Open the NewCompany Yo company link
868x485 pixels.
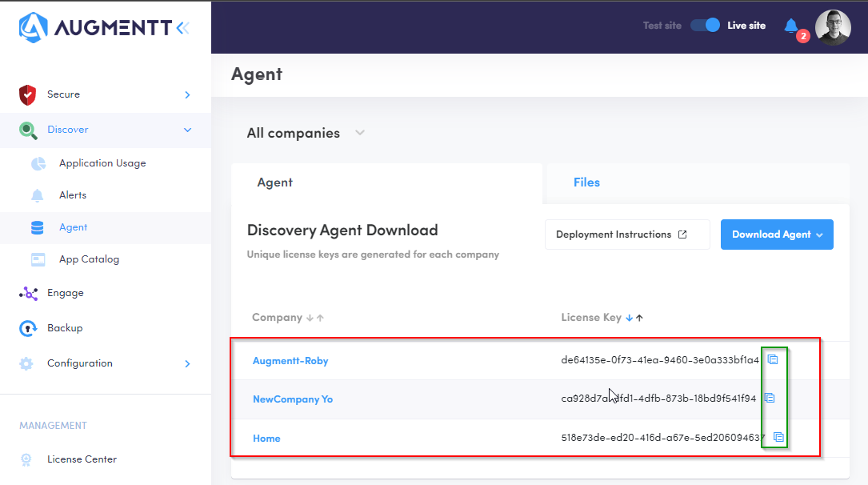click(293, 399)
